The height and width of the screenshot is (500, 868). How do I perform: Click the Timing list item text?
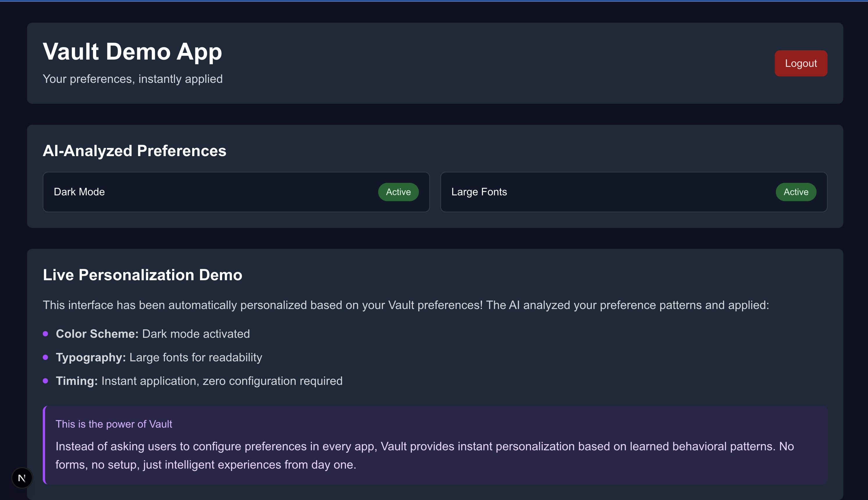[199, 381]
